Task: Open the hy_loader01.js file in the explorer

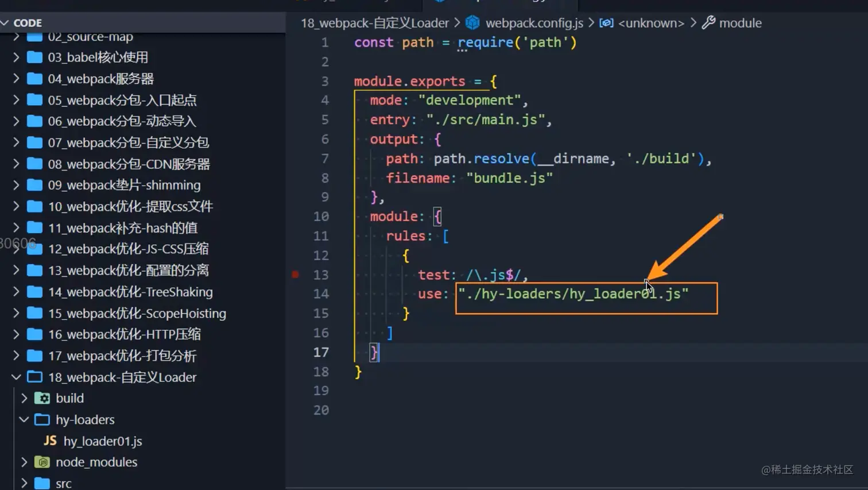Action: [103, 441]
